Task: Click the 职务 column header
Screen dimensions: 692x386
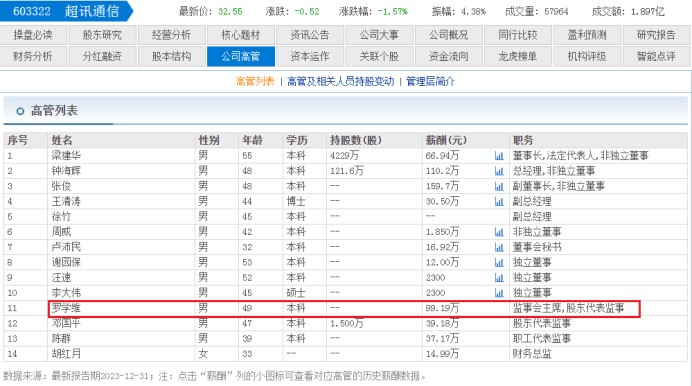Action: pyautogui.click(x=523, y=140)
